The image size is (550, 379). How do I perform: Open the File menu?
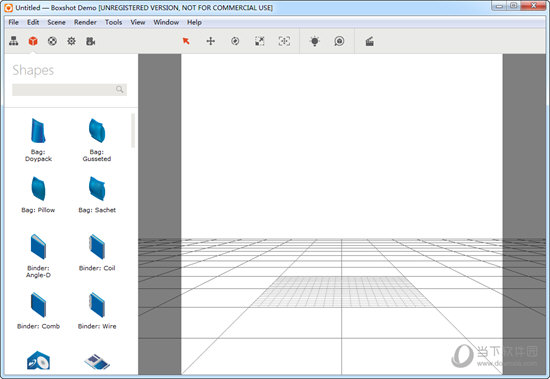pos(14,22)
